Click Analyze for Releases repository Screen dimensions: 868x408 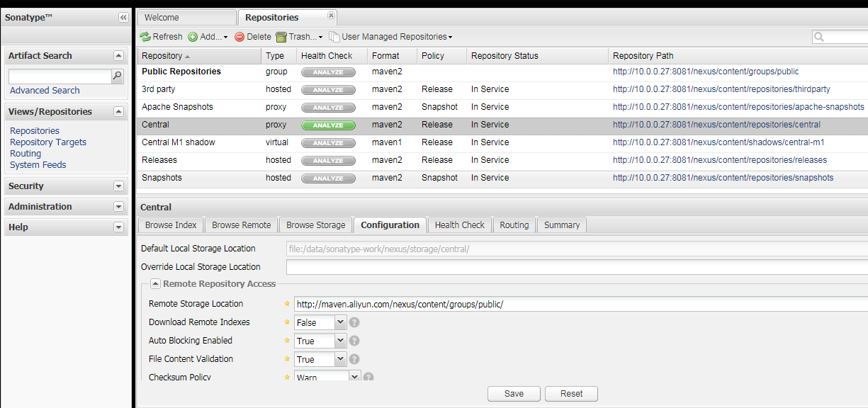328,160
